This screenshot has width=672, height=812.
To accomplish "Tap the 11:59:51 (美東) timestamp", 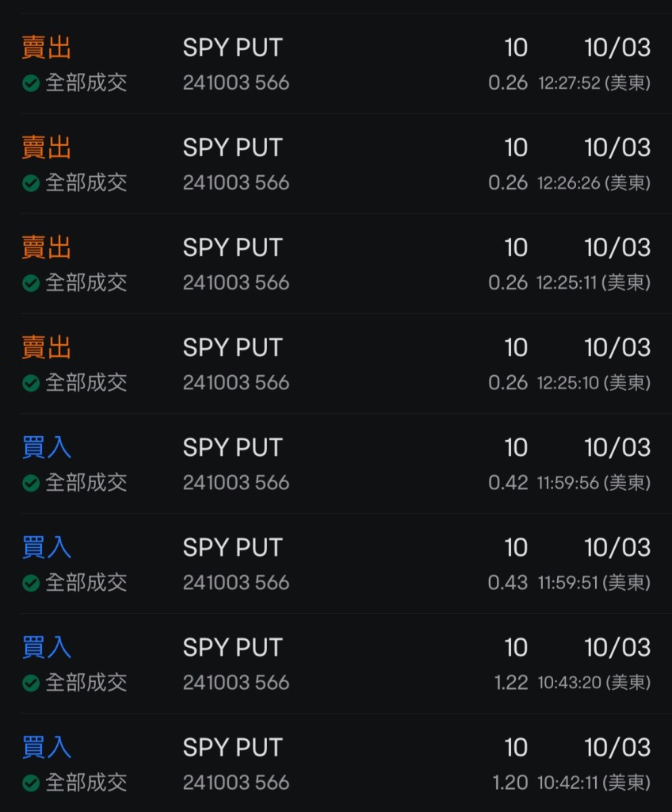I will (594, 583).
